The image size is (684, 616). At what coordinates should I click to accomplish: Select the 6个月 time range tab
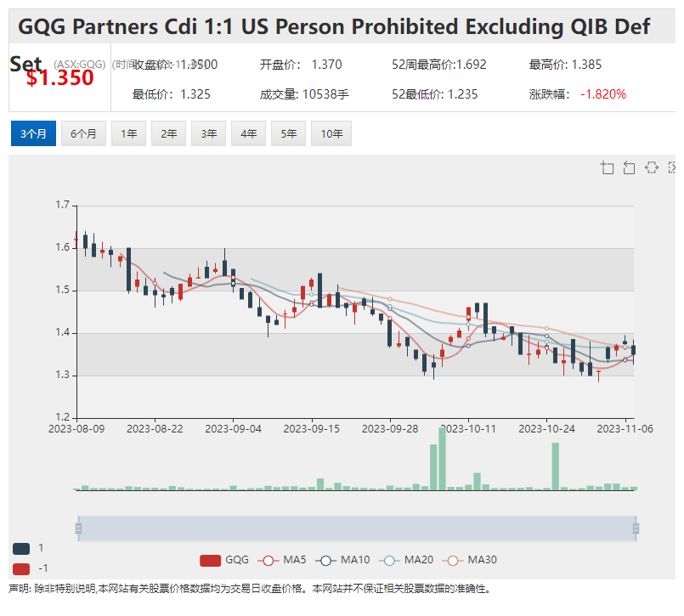(x=83, y=134)
